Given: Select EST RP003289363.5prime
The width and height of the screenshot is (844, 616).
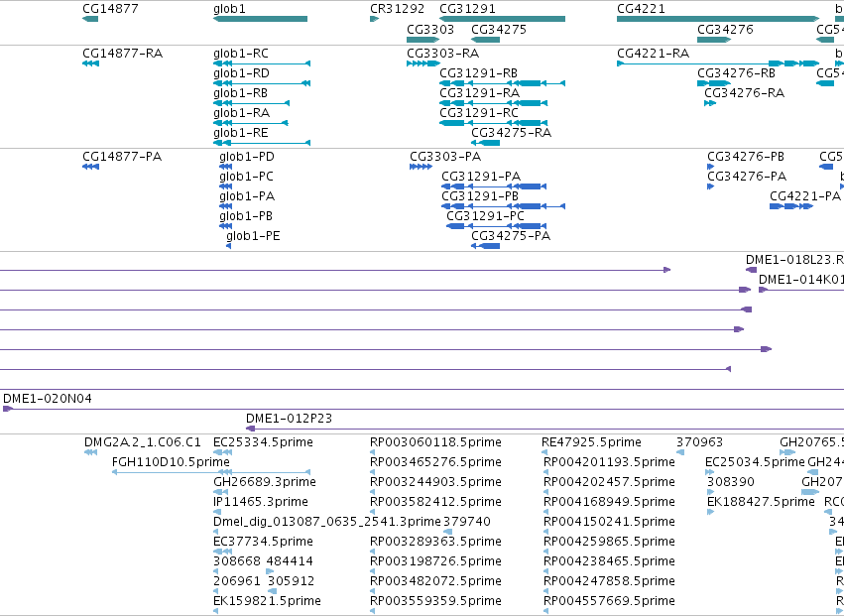Looking at the screenshot, I should 373,552.
